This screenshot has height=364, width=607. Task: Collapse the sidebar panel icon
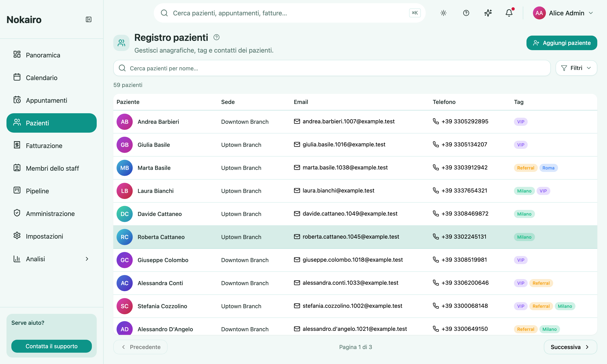tap(89, 19)
